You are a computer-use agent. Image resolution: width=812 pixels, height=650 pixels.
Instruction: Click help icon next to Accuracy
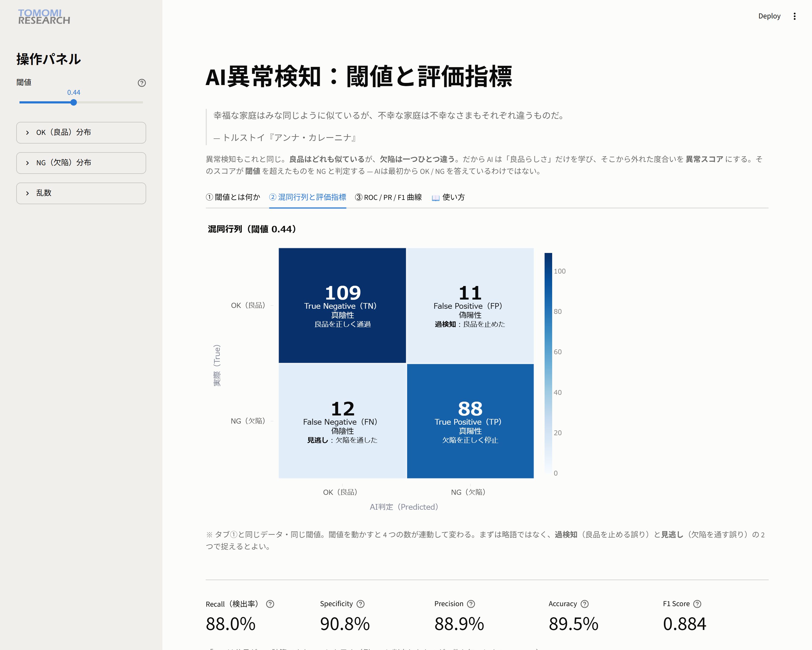585,604
